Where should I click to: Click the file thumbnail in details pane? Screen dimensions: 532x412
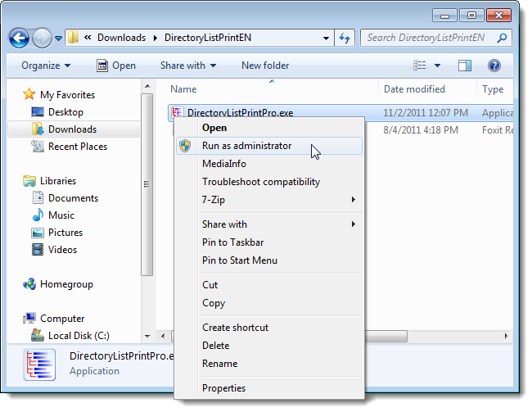(40, 364)
